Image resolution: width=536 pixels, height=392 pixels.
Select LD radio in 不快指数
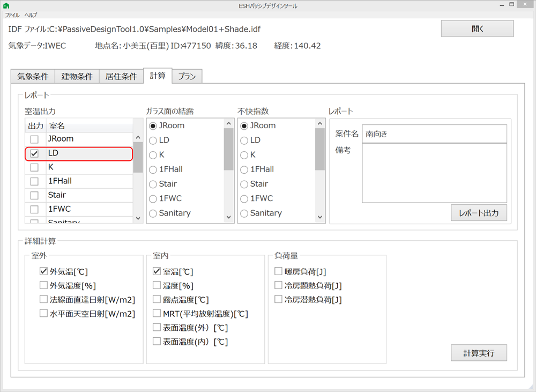click(244, 140)
